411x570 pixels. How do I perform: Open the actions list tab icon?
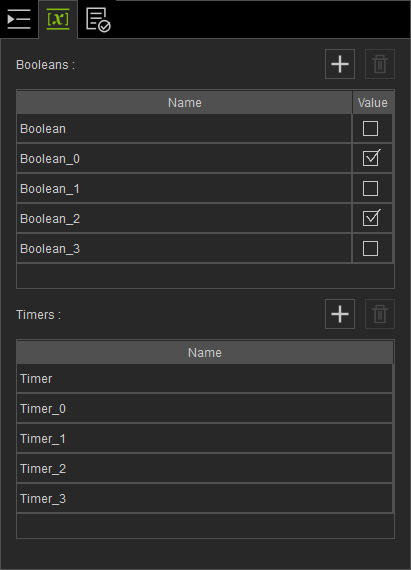click(x=19, y=19)
